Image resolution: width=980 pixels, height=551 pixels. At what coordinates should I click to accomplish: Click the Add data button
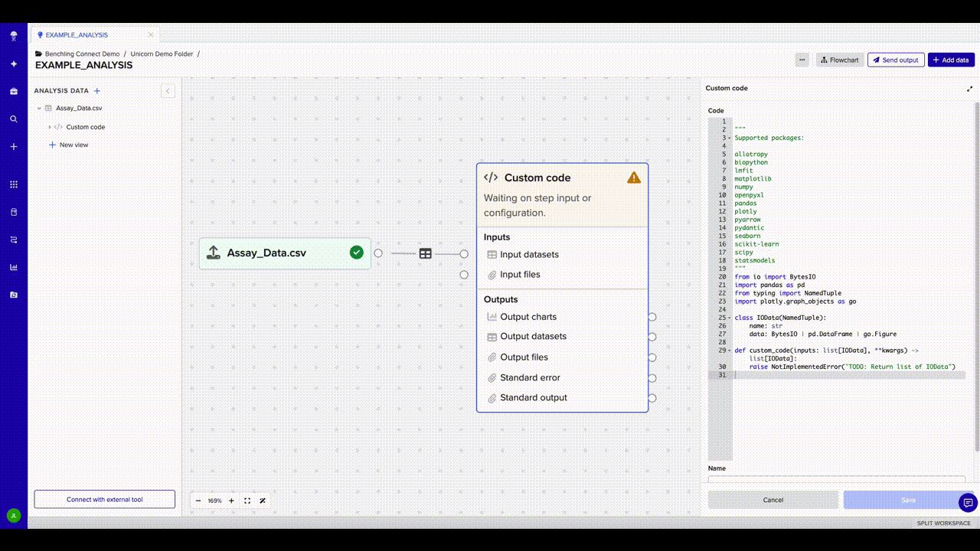951,60
